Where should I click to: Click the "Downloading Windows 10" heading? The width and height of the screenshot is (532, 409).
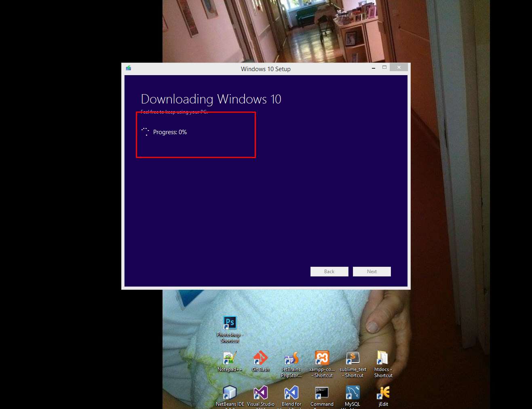click(x=211, y=99)
